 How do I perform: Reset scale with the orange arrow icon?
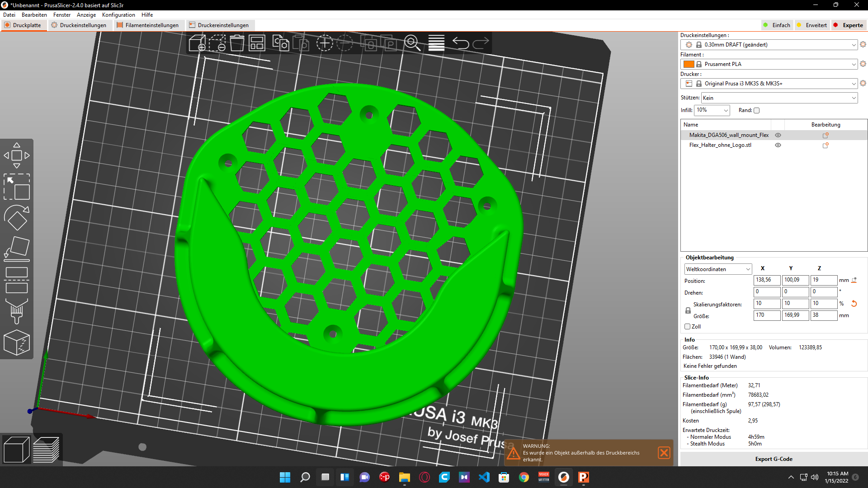854,304
